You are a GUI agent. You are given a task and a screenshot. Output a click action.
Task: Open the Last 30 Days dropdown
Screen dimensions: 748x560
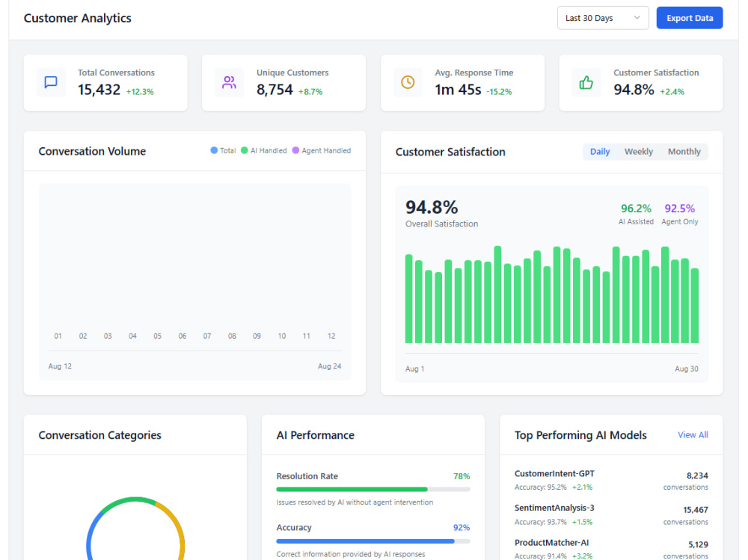pos(602,18)
